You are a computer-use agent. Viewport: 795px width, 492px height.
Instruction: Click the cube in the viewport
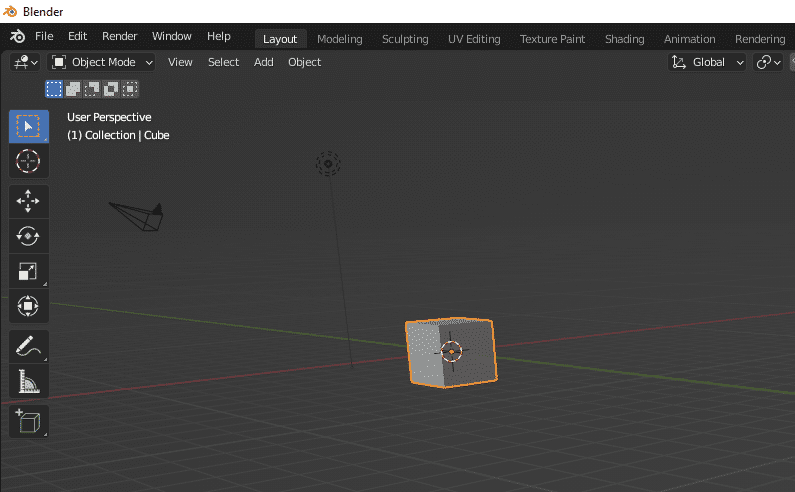450,352
